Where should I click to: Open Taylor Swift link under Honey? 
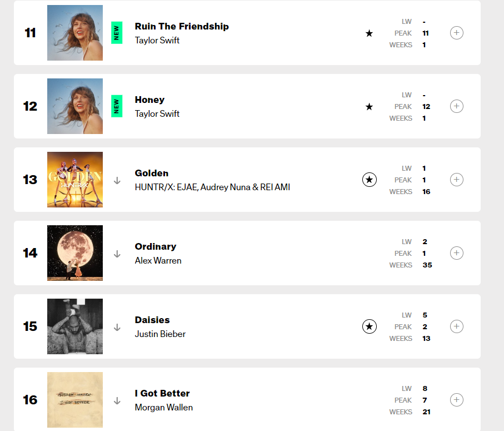click(x=157, y=113)
